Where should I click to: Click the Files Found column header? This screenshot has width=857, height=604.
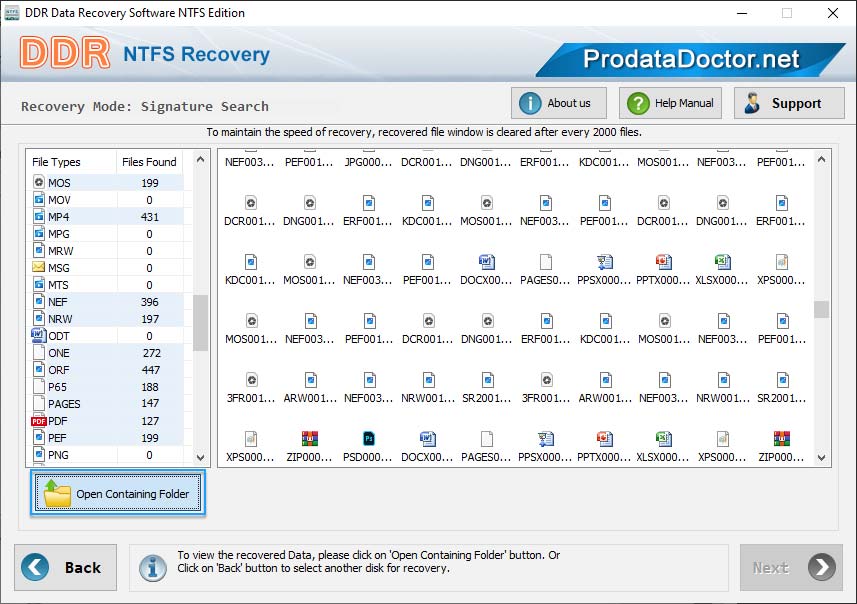click(149, 162)
